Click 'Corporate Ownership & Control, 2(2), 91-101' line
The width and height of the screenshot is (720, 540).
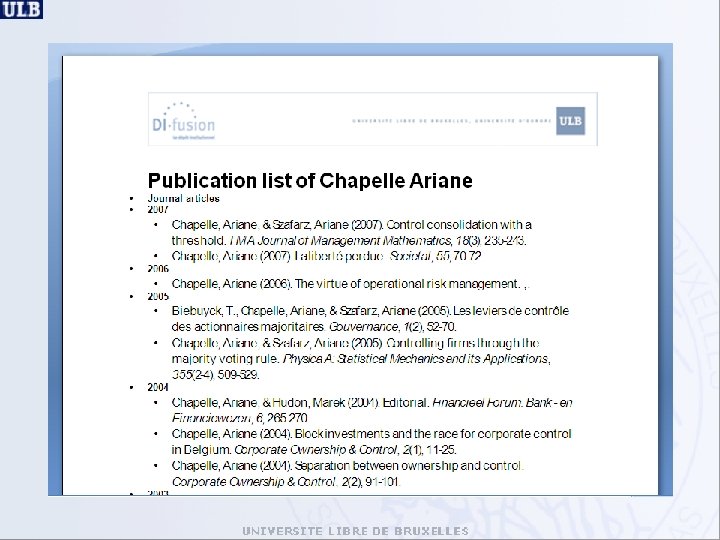point(286,482)
